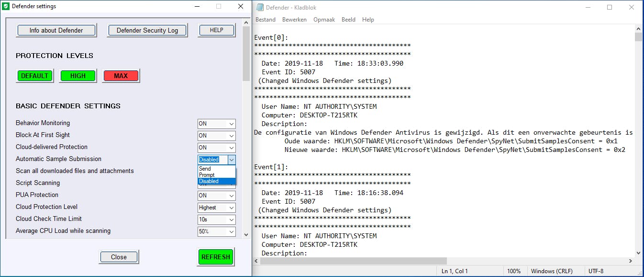Viewport: 644px width, 277px height.
Task: Click the 'PROTECTION LEVELS' heading
Action: [55, 56]
